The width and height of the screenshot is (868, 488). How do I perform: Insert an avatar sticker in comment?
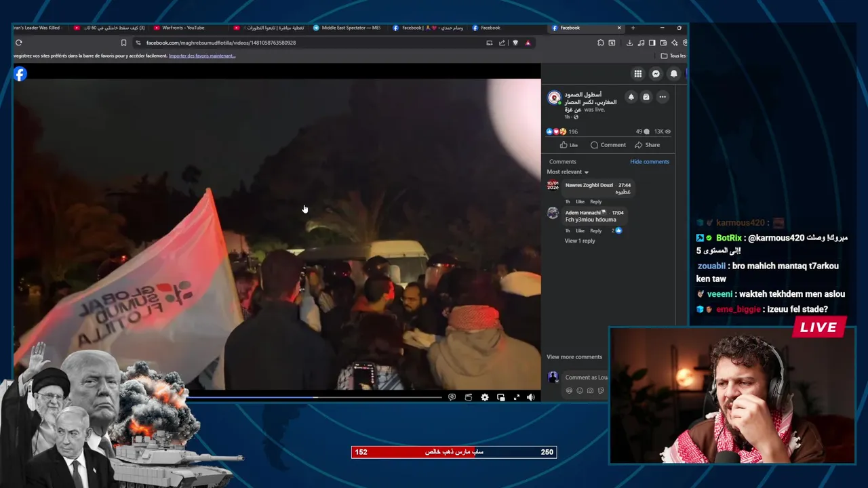(569, 390)
